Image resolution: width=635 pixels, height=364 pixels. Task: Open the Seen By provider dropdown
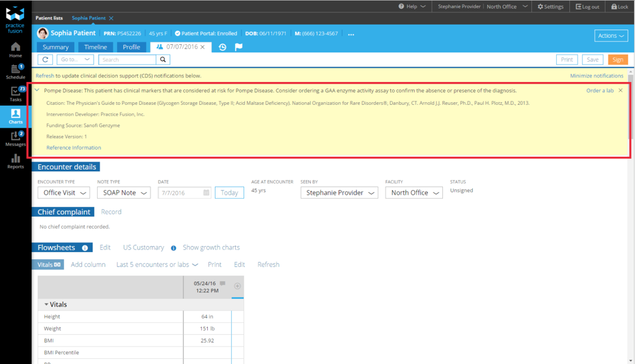coord(339,193)
